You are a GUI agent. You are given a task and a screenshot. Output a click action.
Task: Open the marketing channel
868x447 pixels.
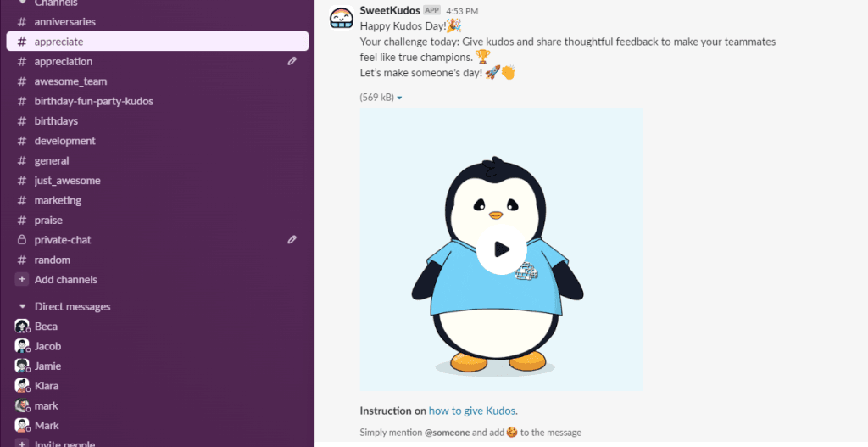tap(58, 200)
